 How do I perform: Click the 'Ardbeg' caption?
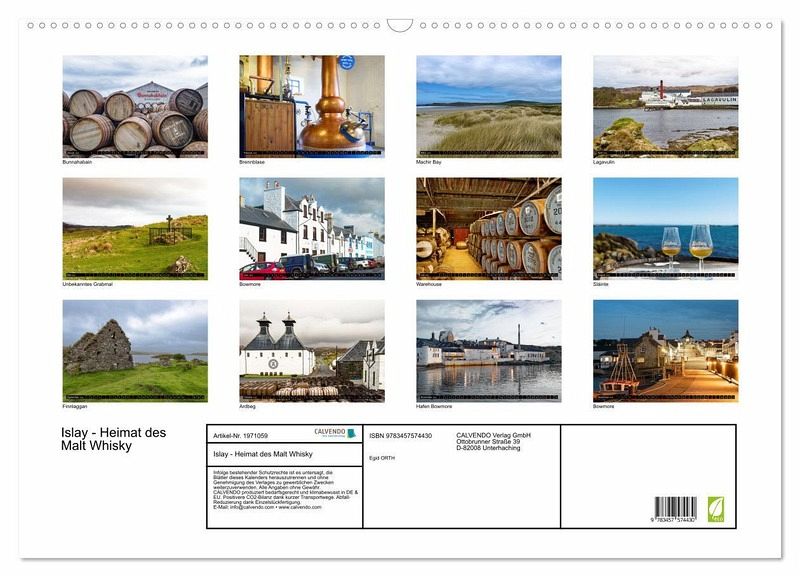tap(247, 407)
